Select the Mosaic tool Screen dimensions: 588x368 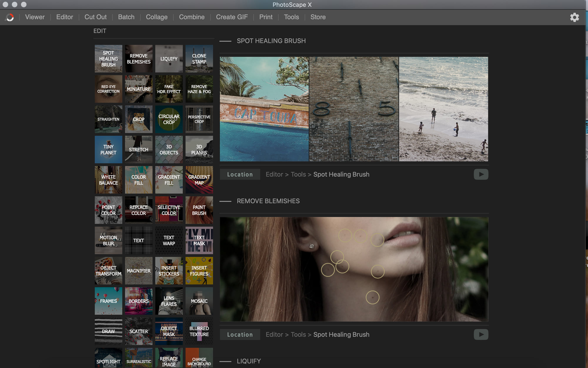(x=199, y=301)
